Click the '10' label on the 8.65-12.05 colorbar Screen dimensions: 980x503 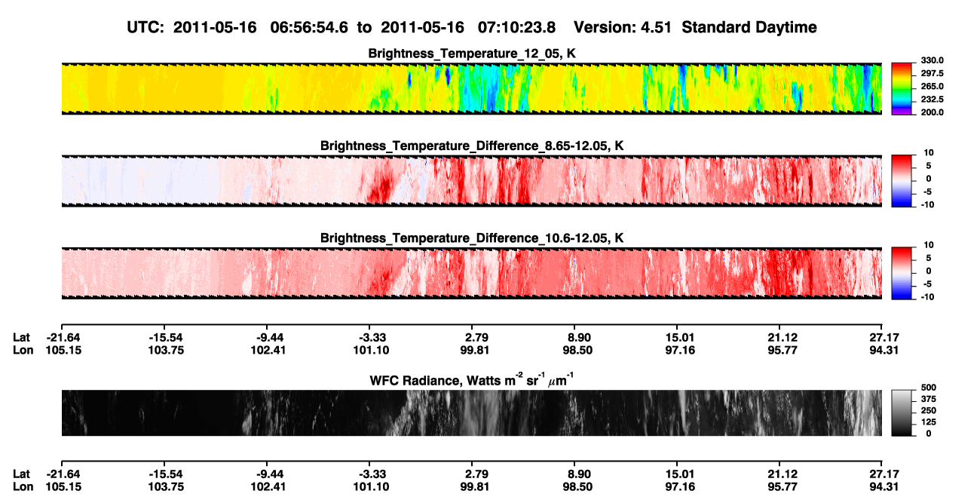coord(929,153)
